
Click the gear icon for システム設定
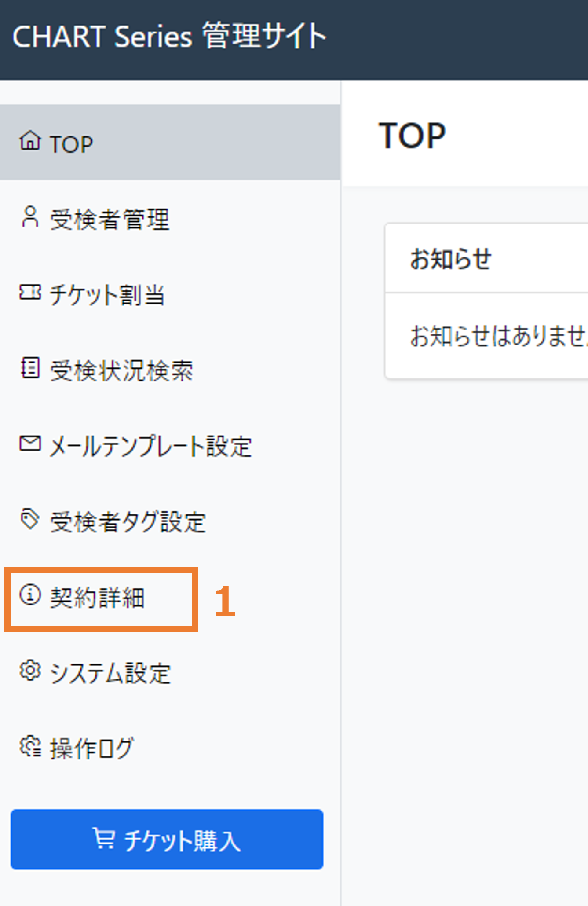coord(30,671)
